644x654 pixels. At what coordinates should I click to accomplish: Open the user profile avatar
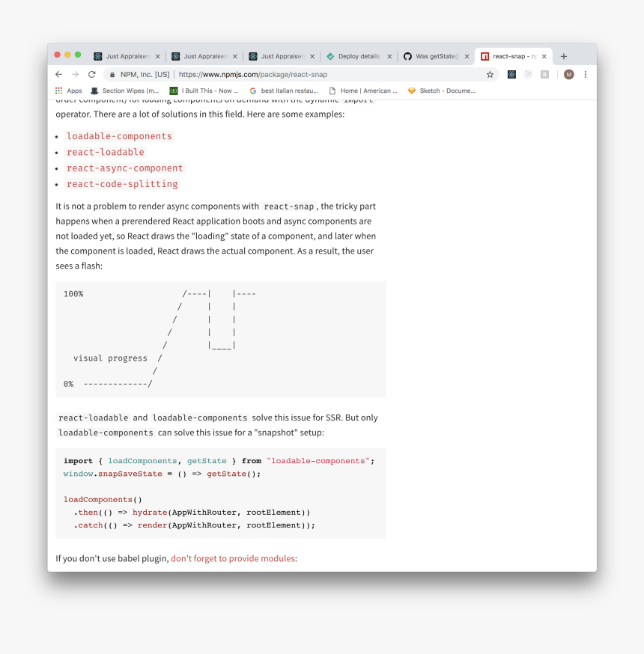click(x=569, y=75)
